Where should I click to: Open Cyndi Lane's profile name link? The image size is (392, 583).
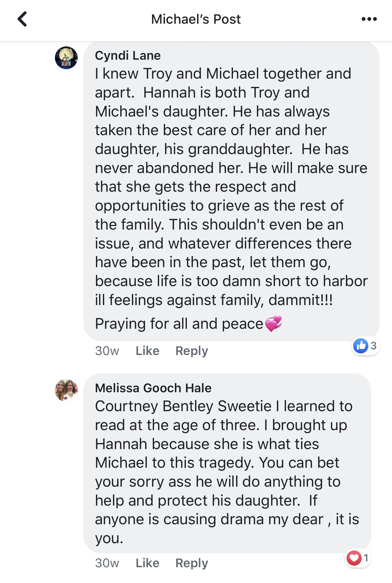(128, 56)
